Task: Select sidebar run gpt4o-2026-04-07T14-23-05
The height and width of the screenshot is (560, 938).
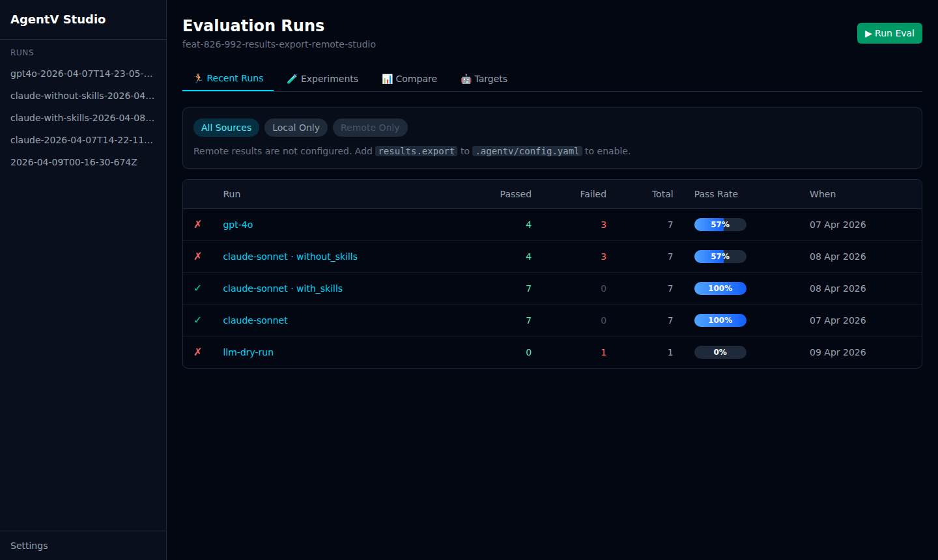Action: pyautogui.click(x=83, y=74)
